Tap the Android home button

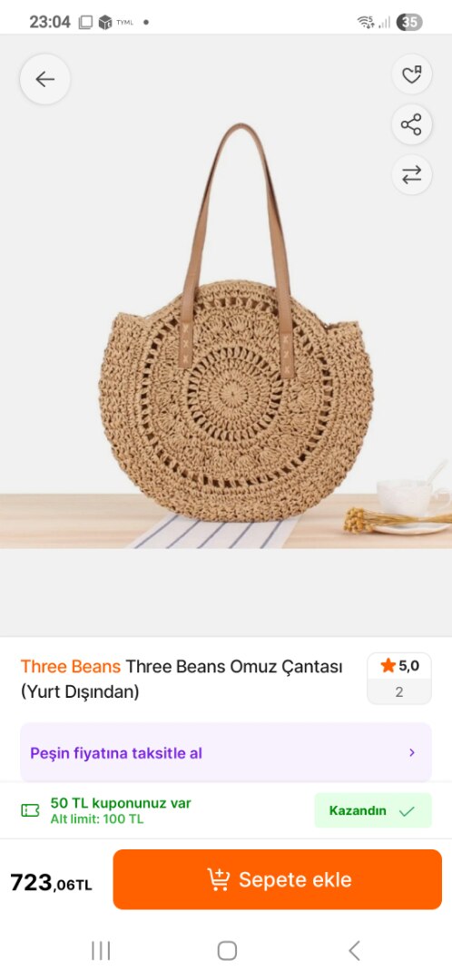227,951
